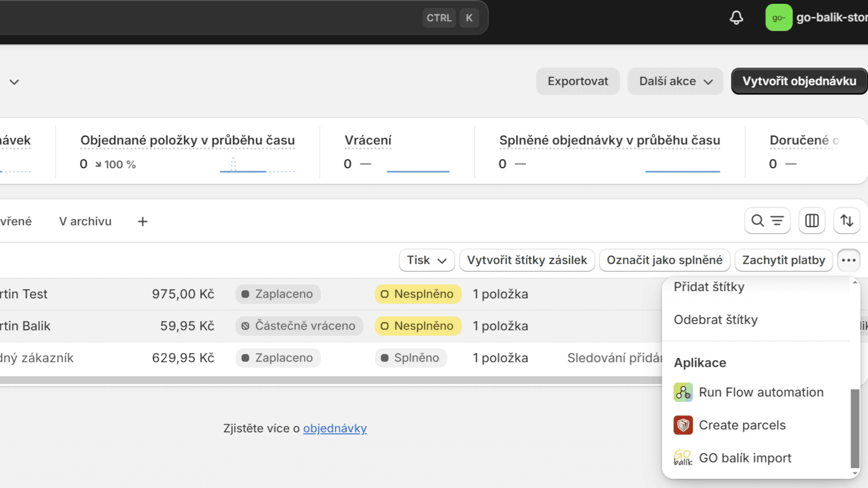Click the Run Flow automation icon

pyautogui.click(x=683, y=392)
